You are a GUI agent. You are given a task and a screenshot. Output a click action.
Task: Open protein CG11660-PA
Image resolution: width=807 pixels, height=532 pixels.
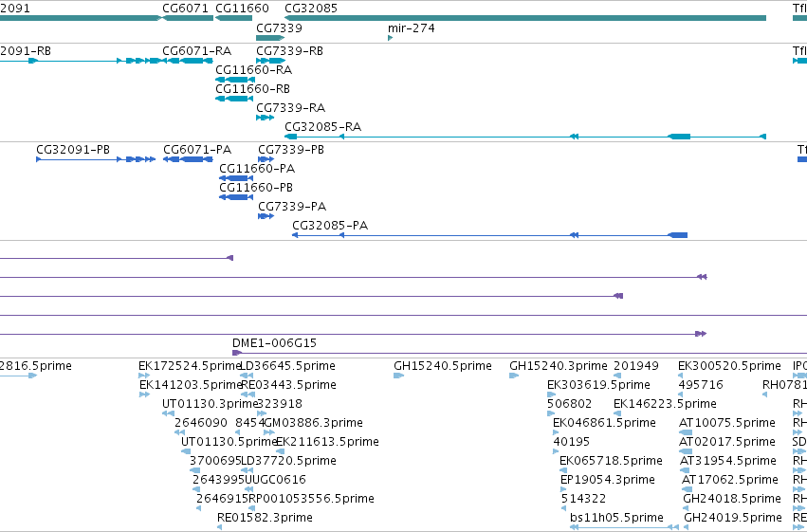point(257,169)
